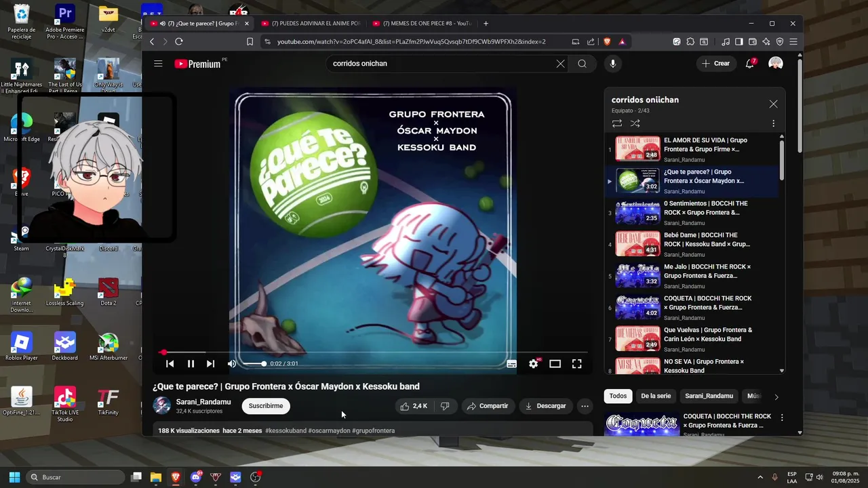Open the player settings gear

tap(534, 364)
